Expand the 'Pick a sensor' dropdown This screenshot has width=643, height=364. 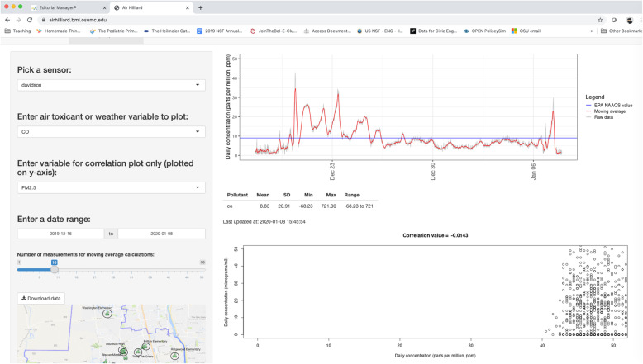point(112,85)
